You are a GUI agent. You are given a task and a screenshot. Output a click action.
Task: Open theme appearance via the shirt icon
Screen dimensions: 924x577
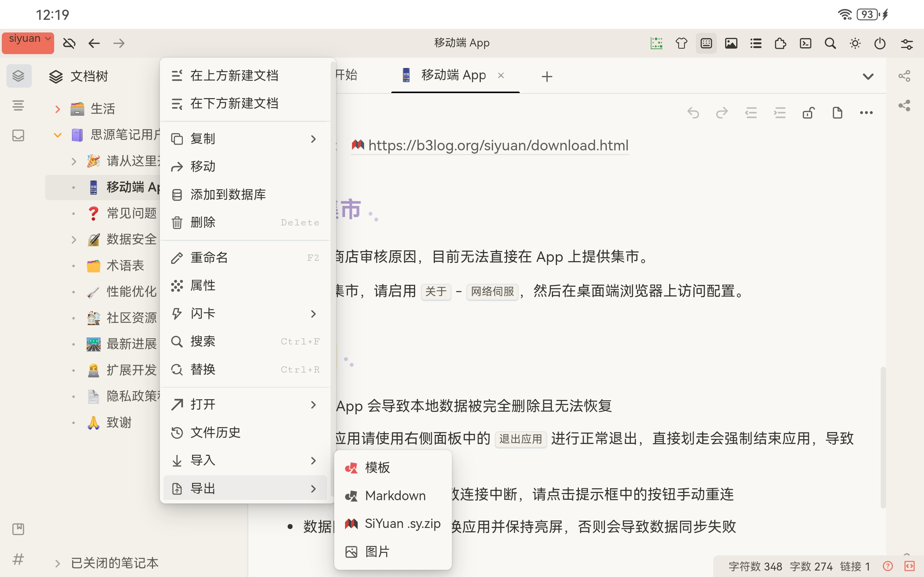(681, 43)
